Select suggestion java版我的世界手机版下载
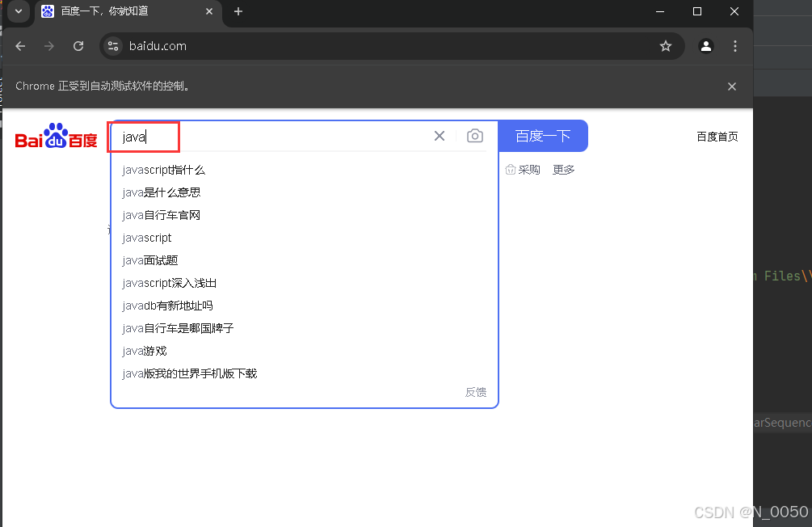 tap(304, 373)
